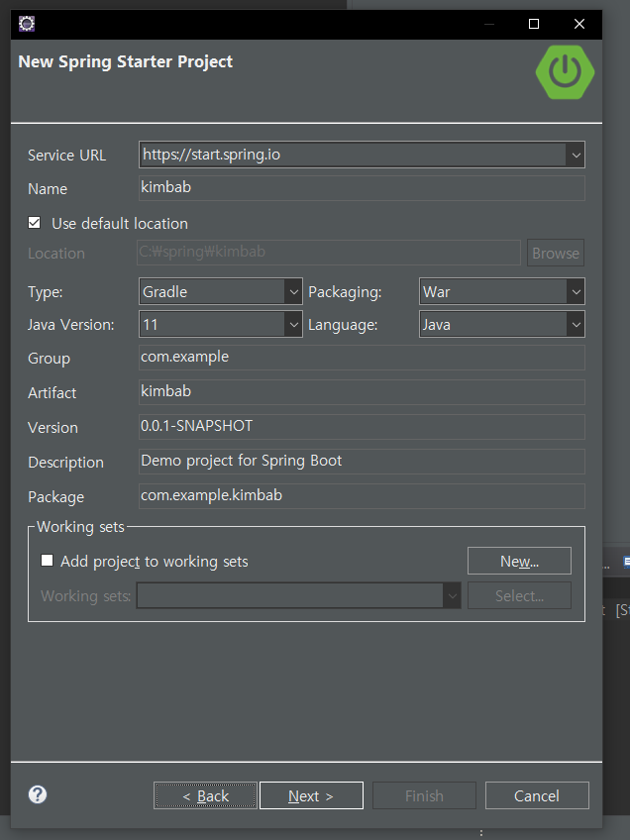
Task: Click the Service URL label
Action: click(x=67, y=156)
